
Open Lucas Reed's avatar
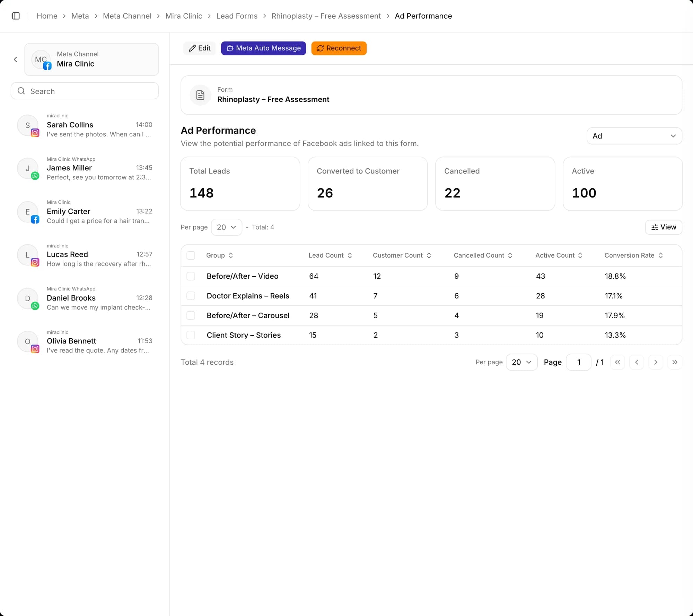coord(28,255)
